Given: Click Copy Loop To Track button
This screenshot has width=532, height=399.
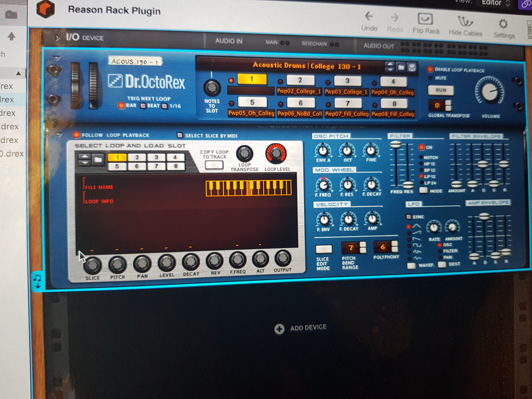Looking at the screenshot, I should click(214, 165).
